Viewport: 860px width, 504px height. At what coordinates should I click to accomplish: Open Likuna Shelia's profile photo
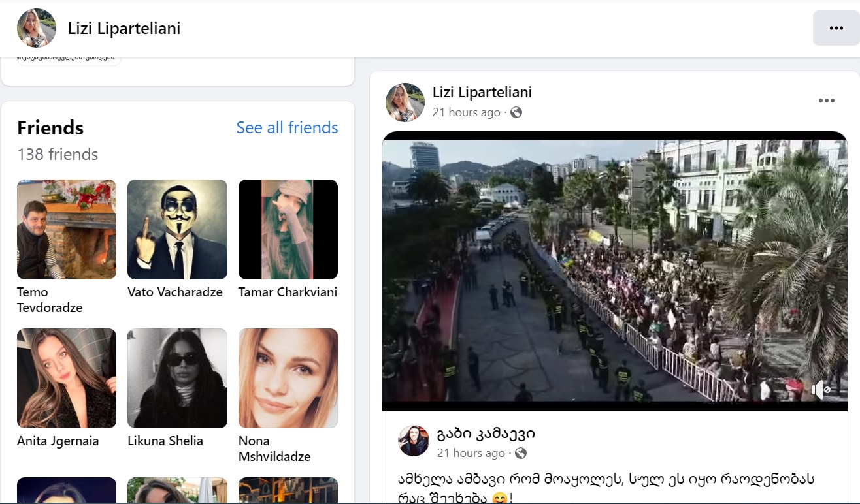(177, 378)
